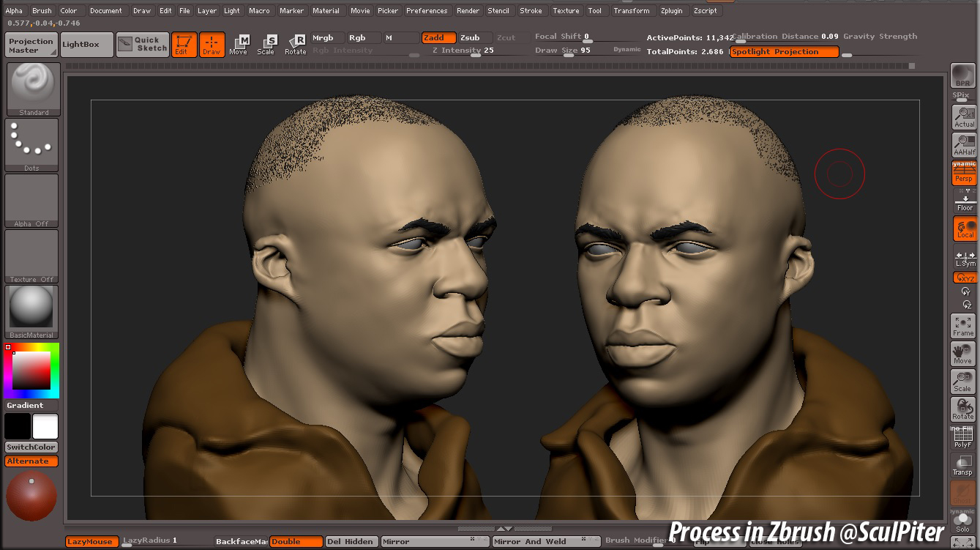Click the Projection Master button

(x=31, y=45)
